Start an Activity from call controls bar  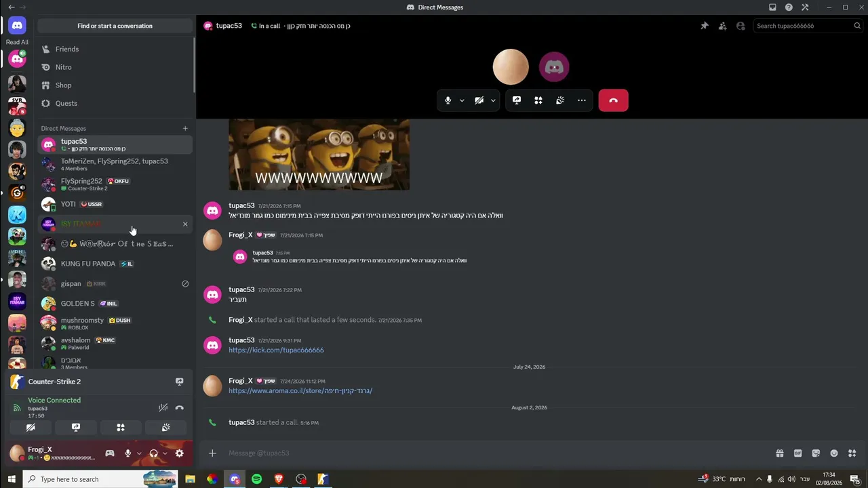coord(538,100)
